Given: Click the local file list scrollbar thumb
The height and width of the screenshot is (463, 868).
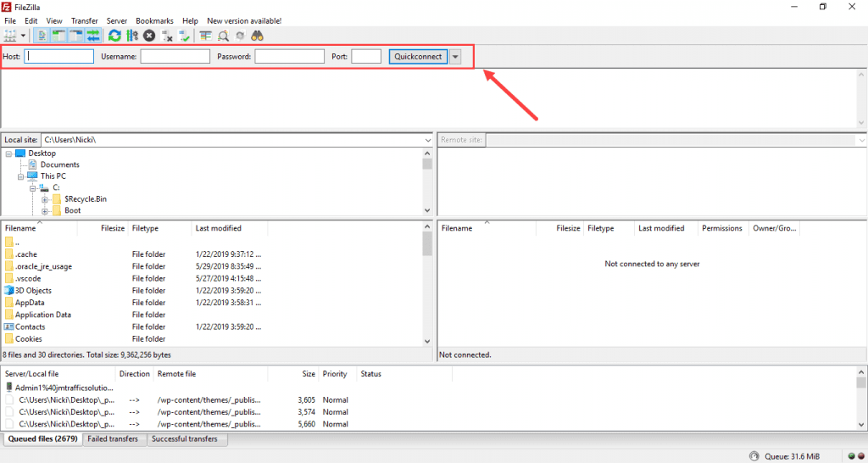Looking at the screenshot, I should [x=427, y=243].
